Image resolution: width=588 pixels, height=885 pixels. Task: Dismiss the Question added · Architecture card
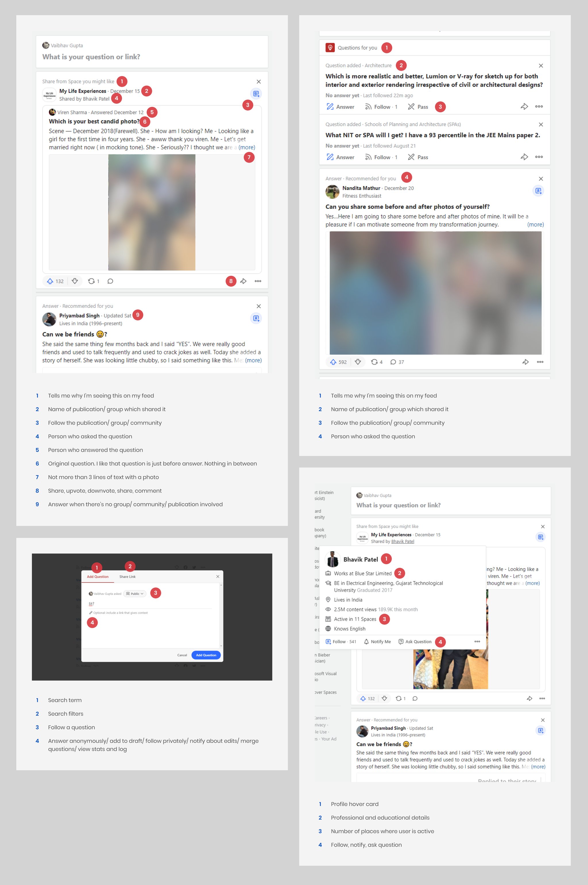coord(541,66)
